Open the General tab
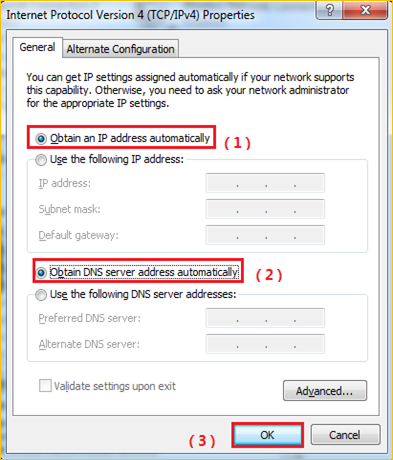393x460 pixels. coord(37,47)
